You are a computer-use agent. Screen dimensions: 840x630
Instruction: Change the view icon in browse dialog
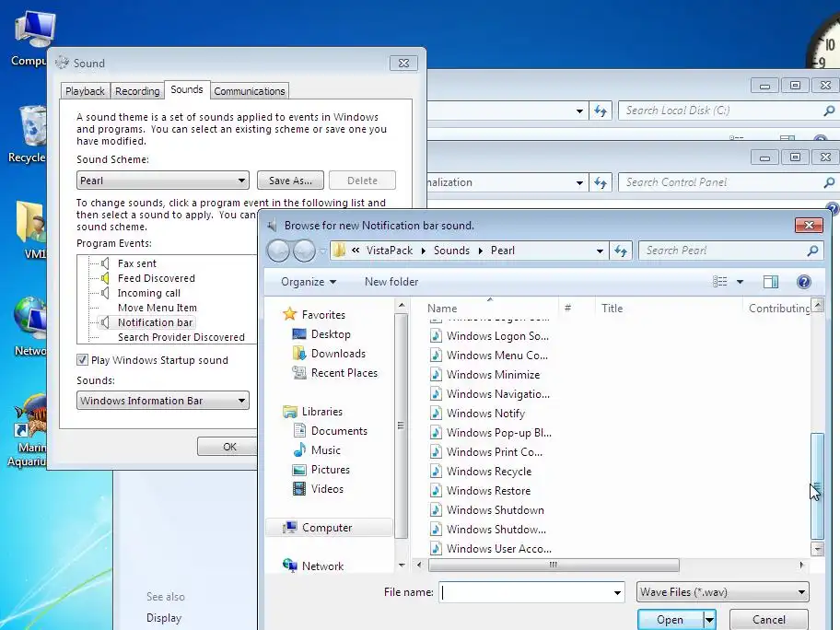720,282
